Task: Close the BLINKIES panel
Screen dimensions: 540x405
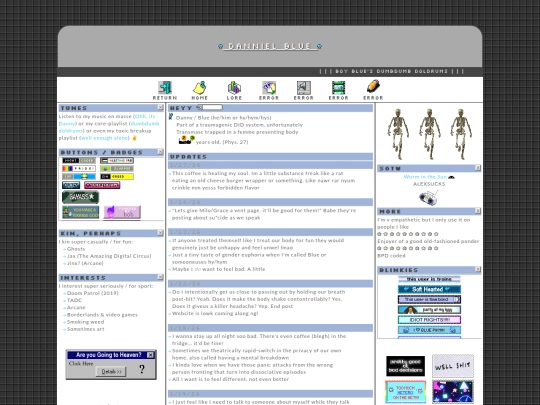Action: (478, 269)
